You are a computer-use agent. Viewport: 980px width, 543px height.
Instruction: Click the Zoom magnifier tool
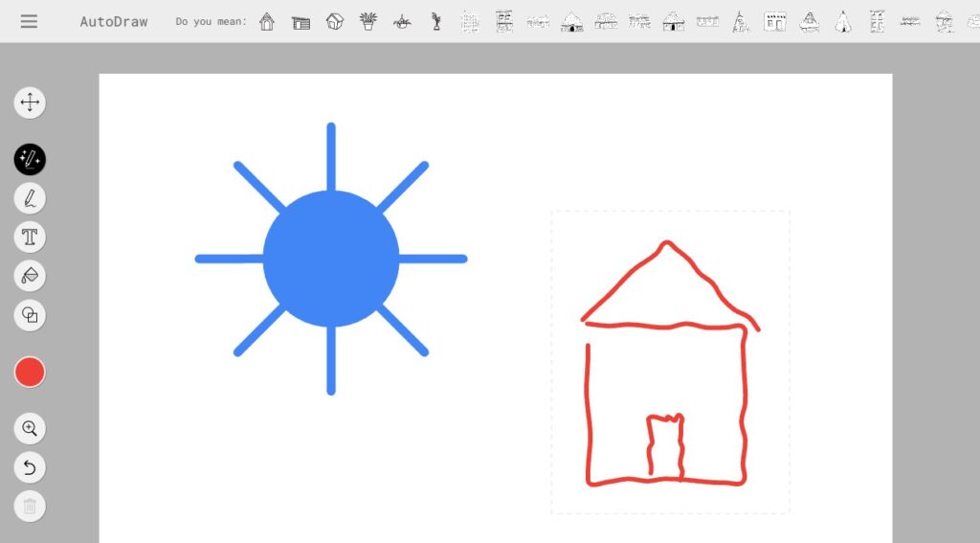30,428
